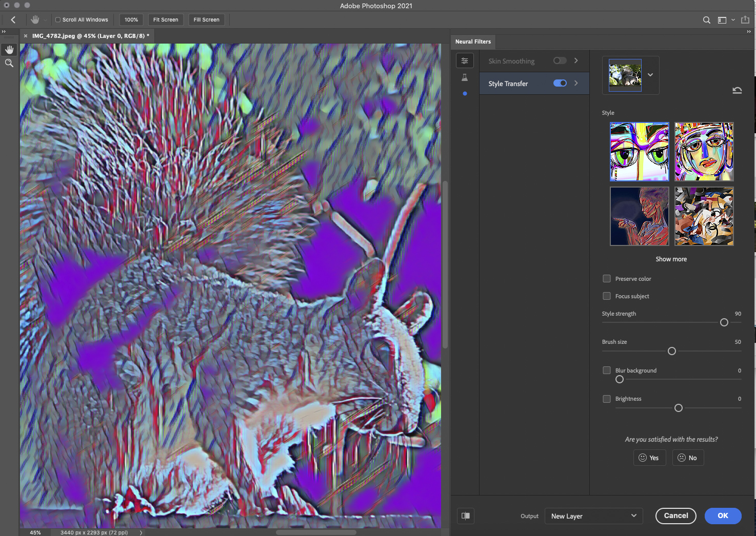Expand the preview thumbnail dropdown arrow
The image size is (756, 536).
(650, 75)
